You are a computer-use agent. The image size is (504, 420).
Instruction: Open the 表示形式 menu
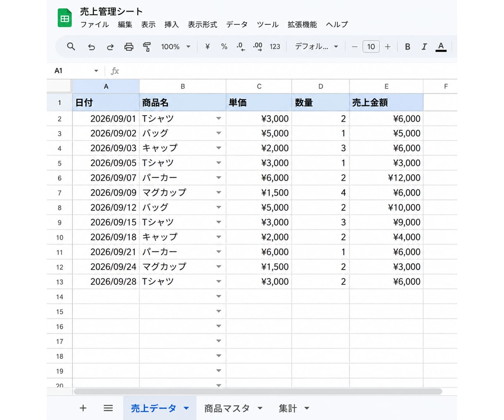(202, 24)
